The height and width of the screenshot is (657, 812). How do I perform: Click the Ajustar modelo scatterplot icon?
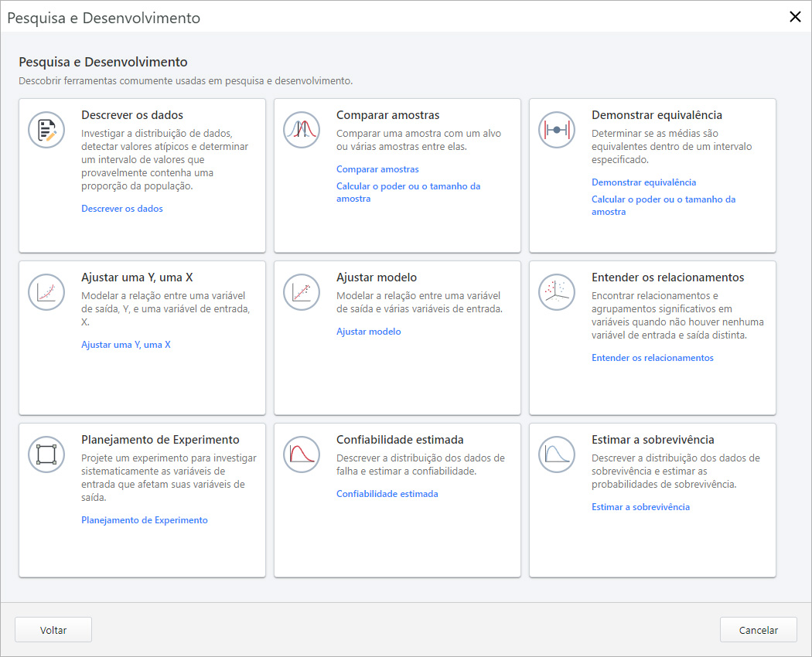coord(302,292)
